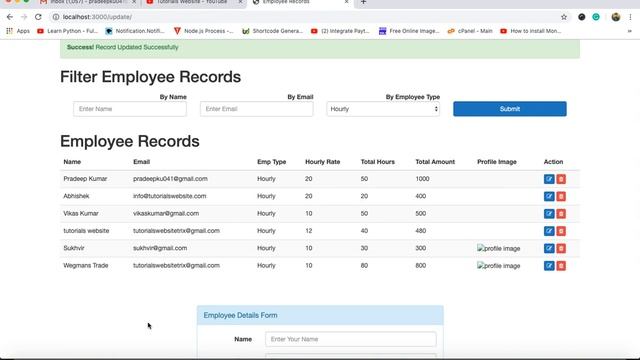Select email pradeepku041@gmail.com
Viewport: 640px width, 360px height.
tap(170, 179)
